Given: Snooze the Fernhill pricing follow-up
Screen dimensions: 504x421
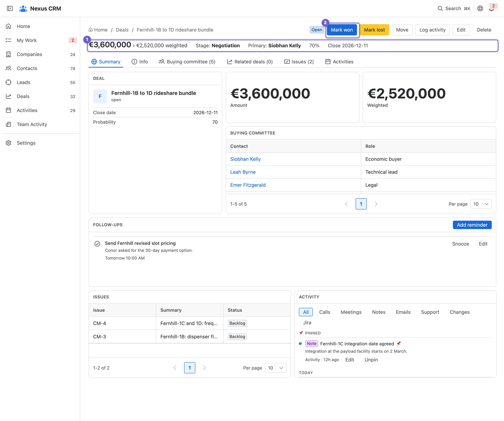Looking at the screenshot, I should point(460,244).
